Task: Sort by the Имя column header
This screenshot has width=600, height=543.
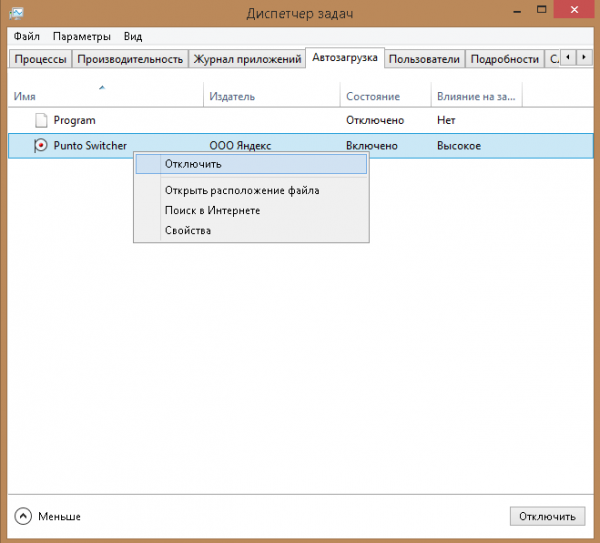Action: click(x=106, y=94)
